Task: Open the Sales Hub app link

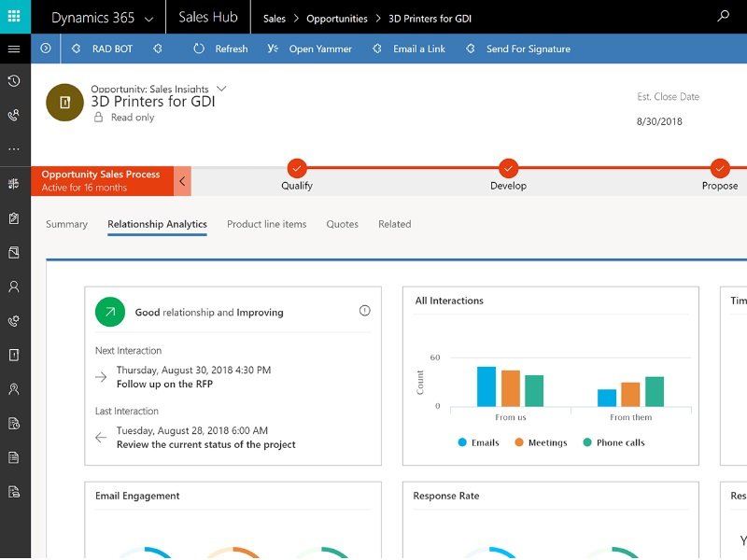Action: point(207,17)
